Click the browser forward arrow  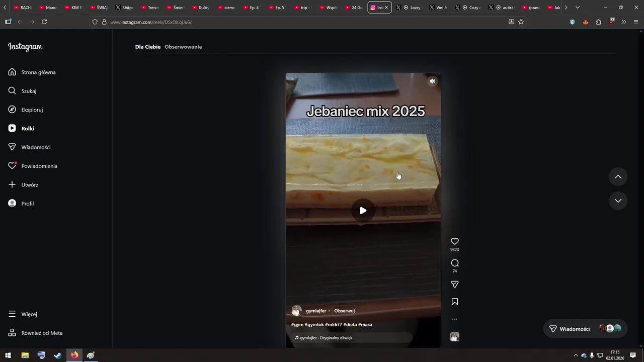(x=32, y=22)
